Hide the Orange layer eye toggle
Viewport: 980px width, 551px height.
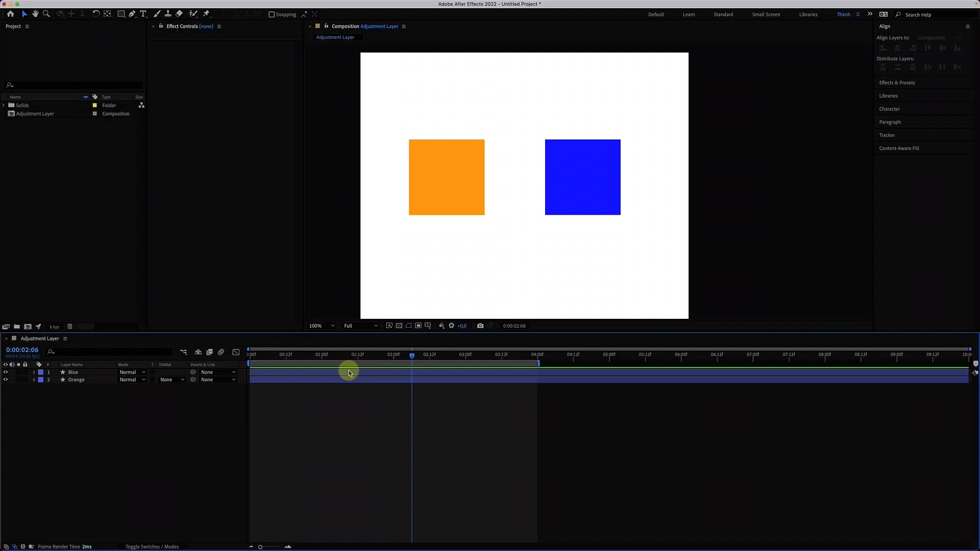[x=6, y=380]
